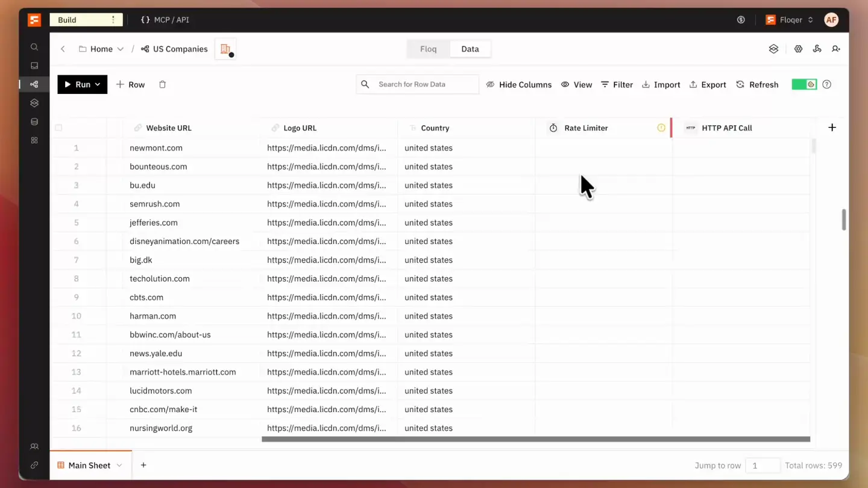Select the workflows icon in left sidebar
The width and height of the screenshot is (868, 488).
(34, 84)
